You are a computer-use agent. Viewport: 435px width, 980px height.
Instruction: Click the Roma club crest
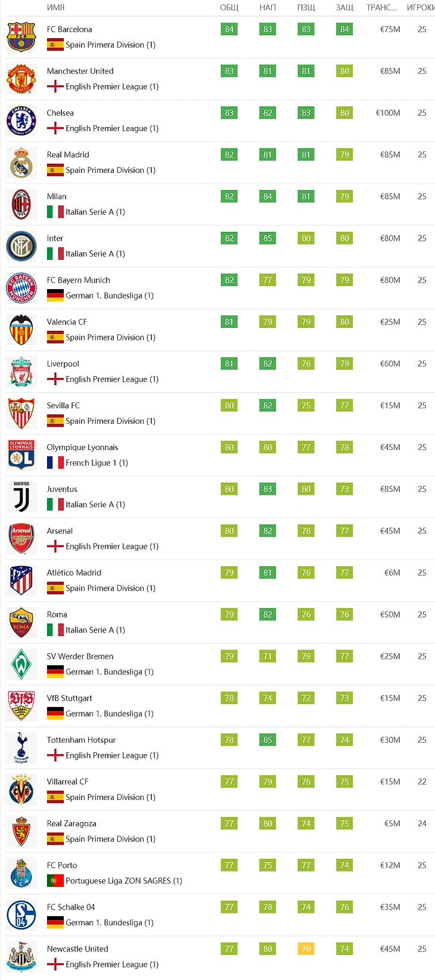coord(21,622)
